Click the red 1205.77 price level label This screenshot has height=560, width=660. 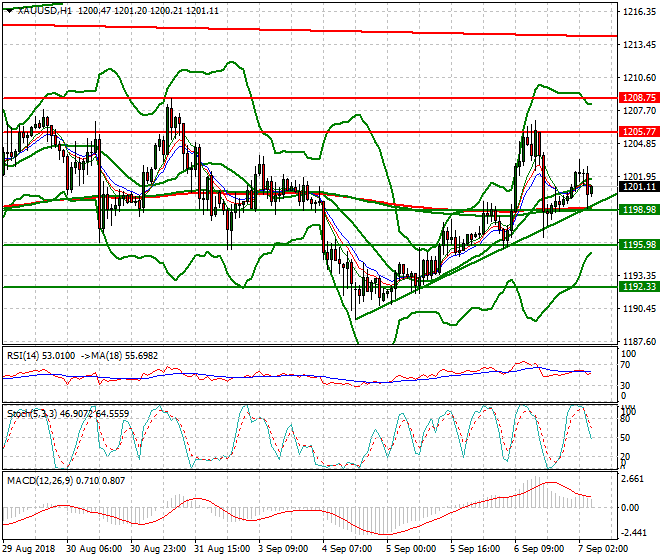(639, 132)
